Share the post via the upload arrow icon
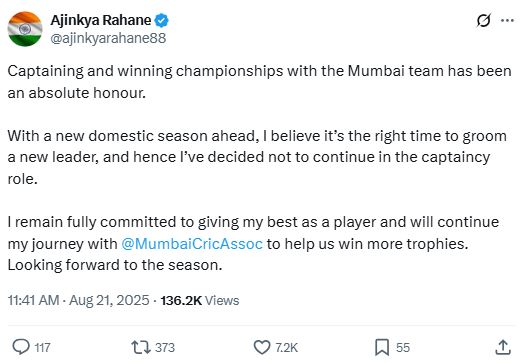This screenshot has height=363, width=523. coord(503,347)
